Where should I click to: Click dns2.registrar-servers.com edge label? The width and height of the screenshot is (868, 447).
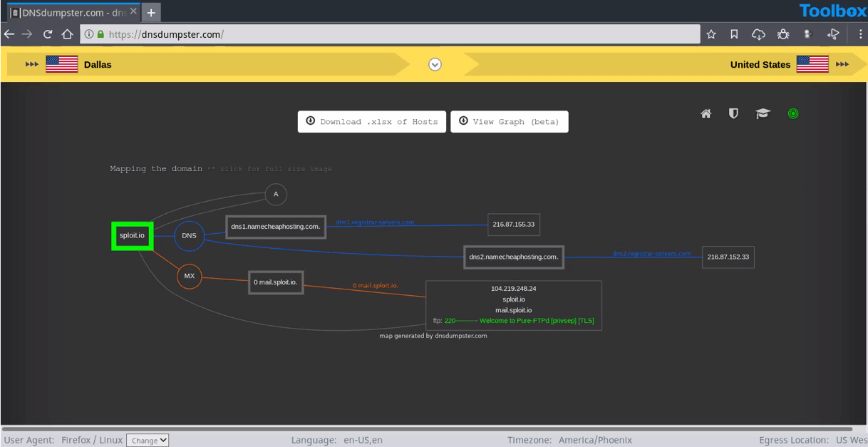651,253
